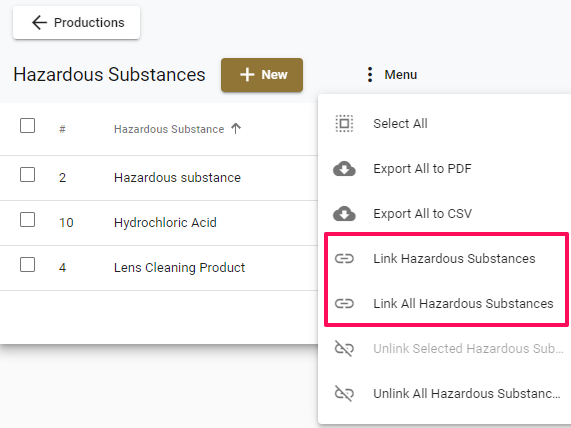Tick the Hydrochloric Acid row checkbox

(x=27, y=220)
